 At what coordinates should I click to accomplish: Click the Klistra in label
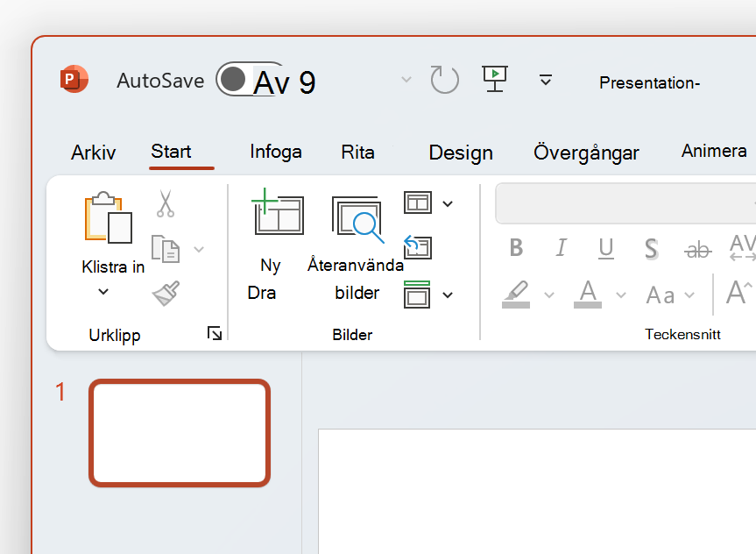click(x=113, y=266)
